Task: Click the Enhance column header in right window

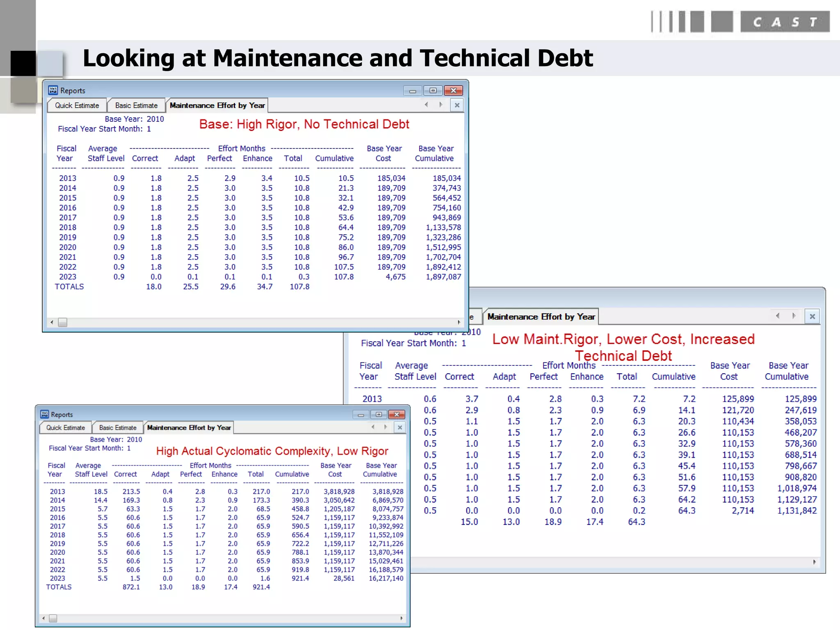Action: pyautogui.click(x=587, y=377)
